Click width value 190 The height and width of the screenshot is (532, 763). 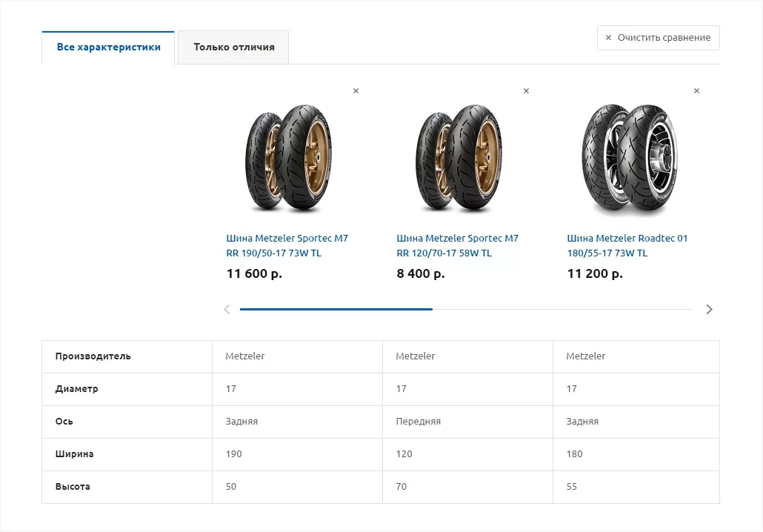(233, 453)
